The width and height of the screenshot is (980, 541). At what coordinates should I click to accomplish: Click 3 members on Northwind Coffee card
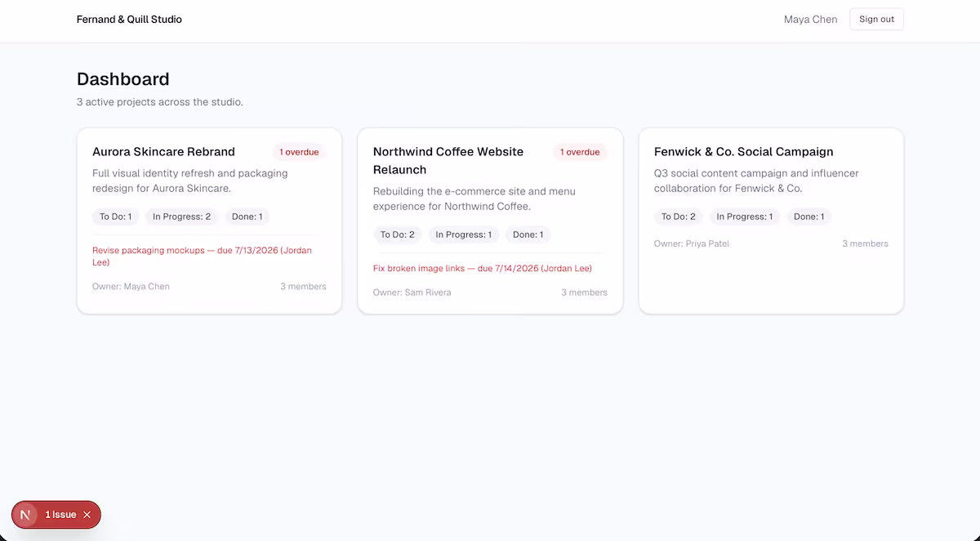(584, 293)
